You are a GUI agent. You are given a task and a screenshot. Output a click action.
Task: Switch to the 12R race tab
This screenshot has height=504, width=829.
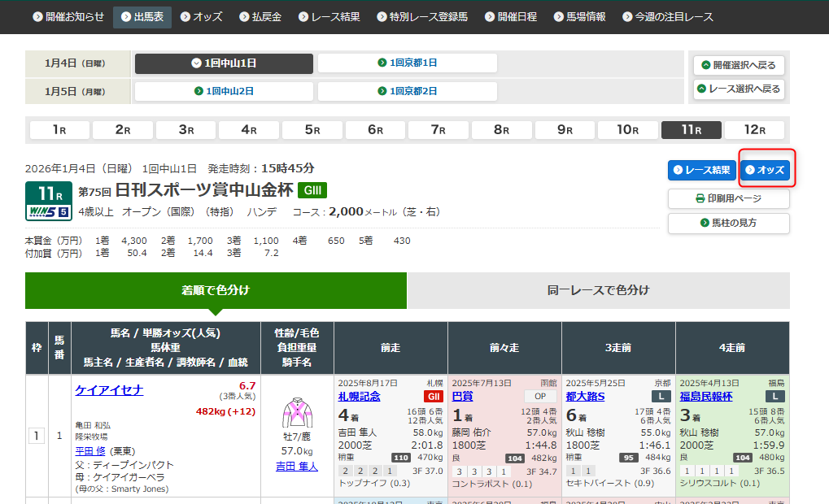(x=754, y=130)
